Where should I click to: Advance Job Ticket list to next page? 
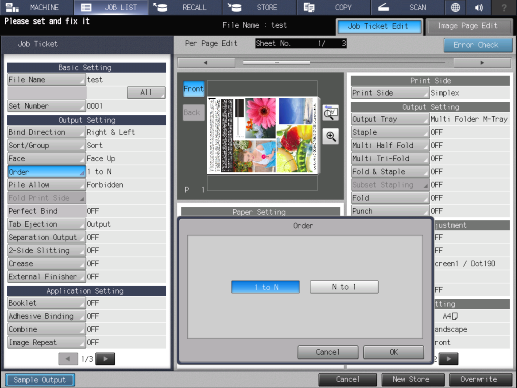(x=105, y=359)
